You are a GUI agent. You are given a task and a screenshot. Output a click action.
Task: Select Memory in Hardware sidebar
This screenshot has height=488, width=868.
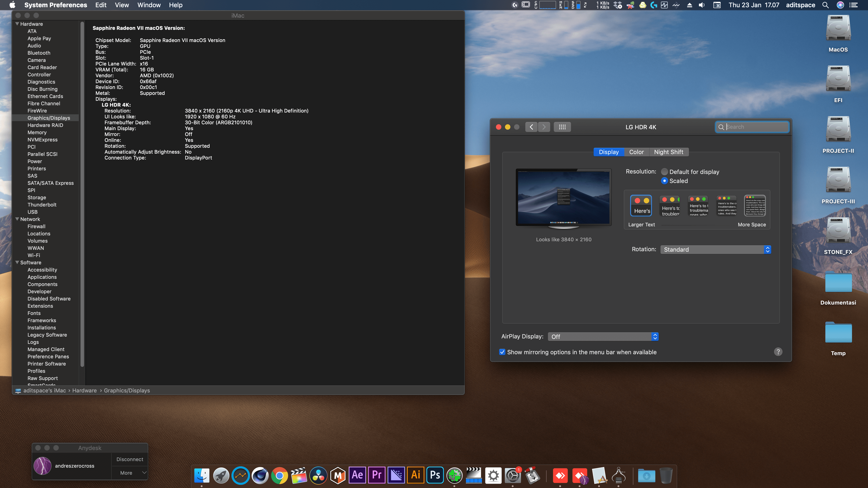[x=37, y=132]
